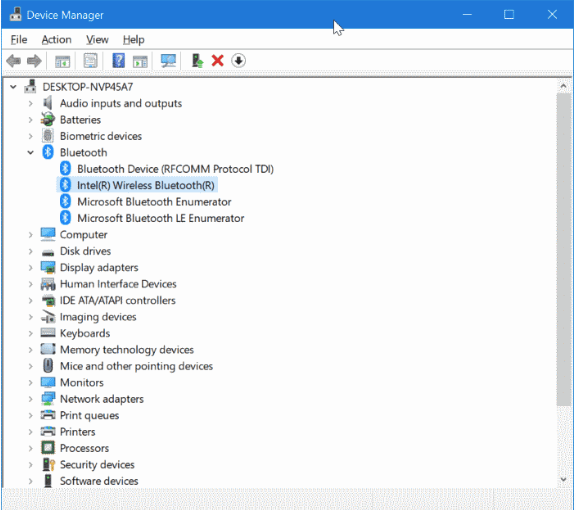Image resolution: width=576 pixels, height=510 pixels.
Task: Collapse the DESKTOP-NVP45A7 root node
Action: tap(13, 87)
